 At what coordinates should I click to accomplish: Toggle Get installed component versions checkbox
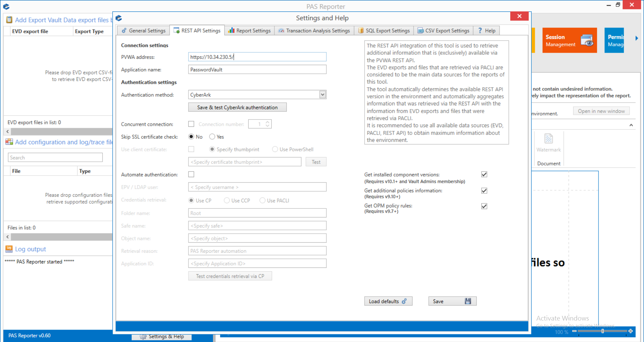484,174
